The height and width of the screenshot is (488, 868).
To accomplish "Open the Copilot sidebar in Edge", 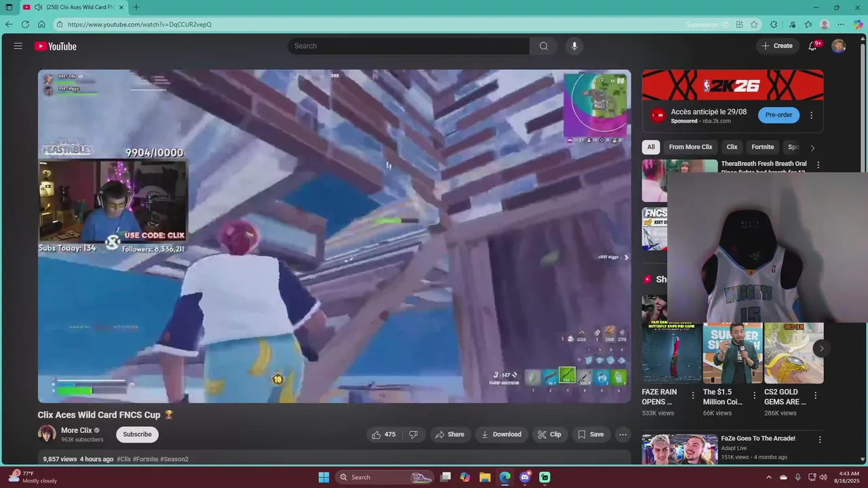I will click(x=858, y=24).
